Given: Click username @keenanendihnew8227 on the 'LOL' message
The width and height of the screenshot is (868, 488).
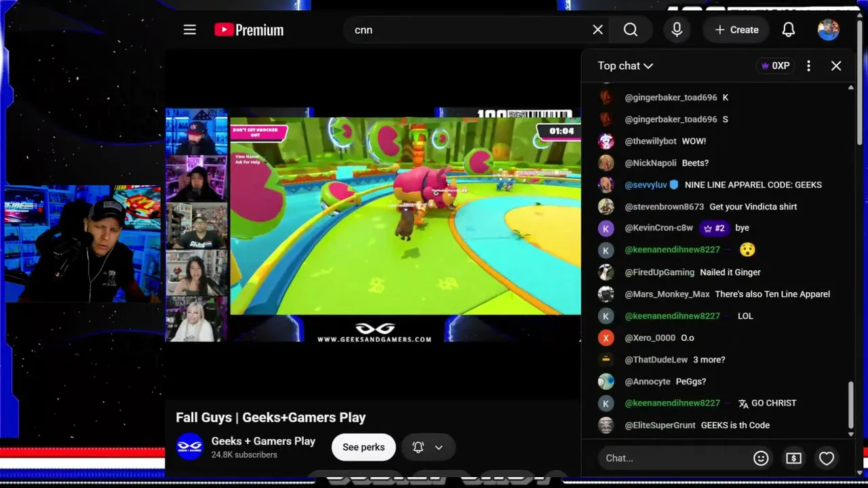Looking at the screenshot, I should [672, 316].
